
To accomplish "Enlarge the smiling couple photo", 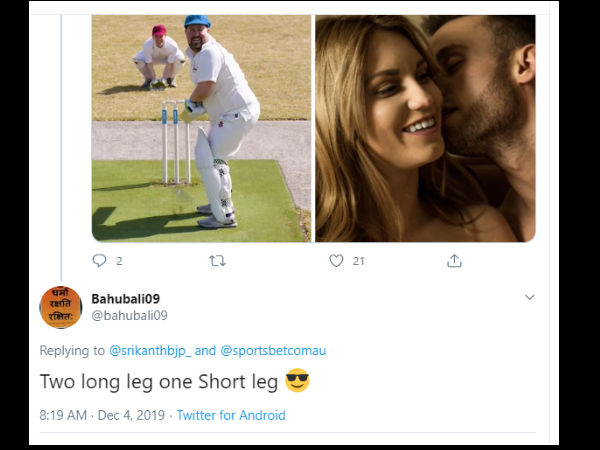I will [425, 128].
